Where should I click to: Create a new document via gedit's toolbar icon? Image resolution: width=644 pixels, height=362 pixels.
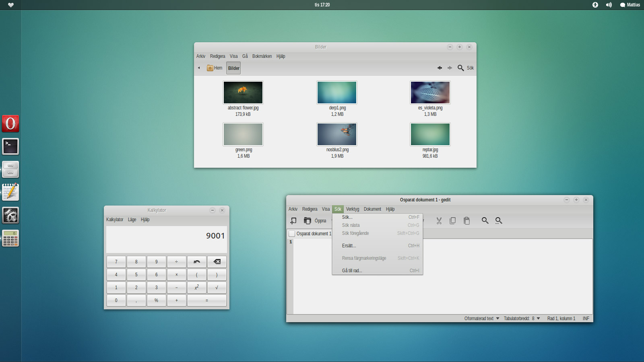293,221
